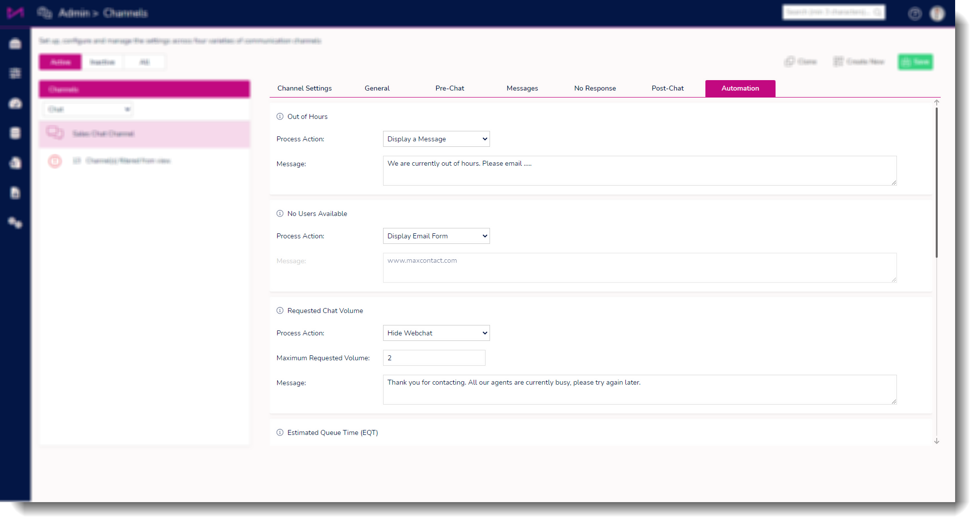
Task: Switch to the Inactive channels filter
Action: click(x=102, y=62)
